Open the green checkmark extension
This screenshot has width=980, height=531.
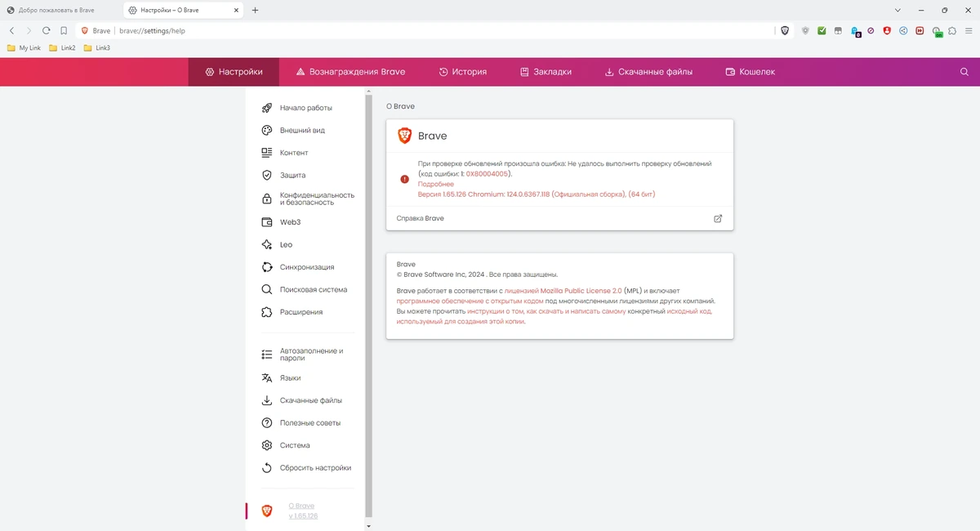[822, 30]
